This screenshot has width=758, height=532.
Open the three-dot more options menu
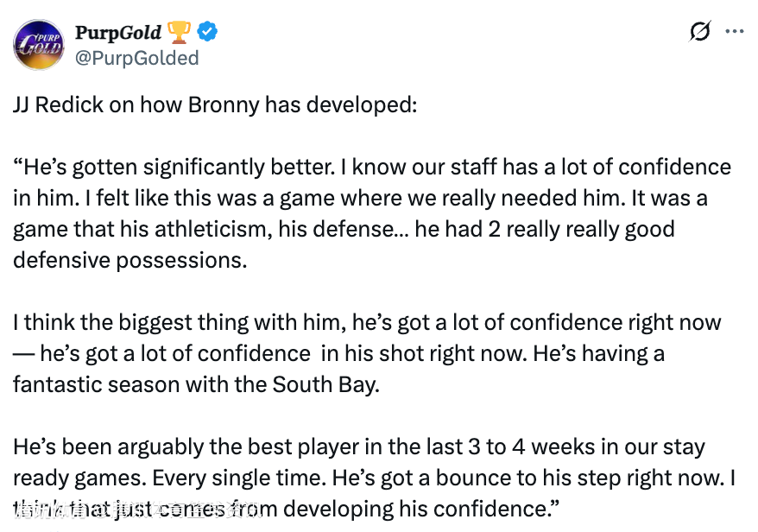point(735,32)
